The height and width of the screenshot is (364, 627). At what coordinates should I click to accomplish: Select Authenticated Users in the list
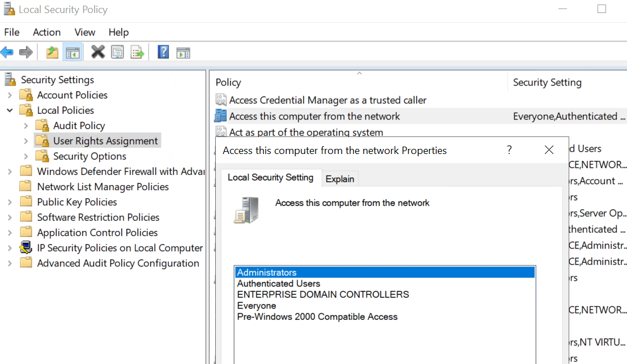[x=385, y=283]
